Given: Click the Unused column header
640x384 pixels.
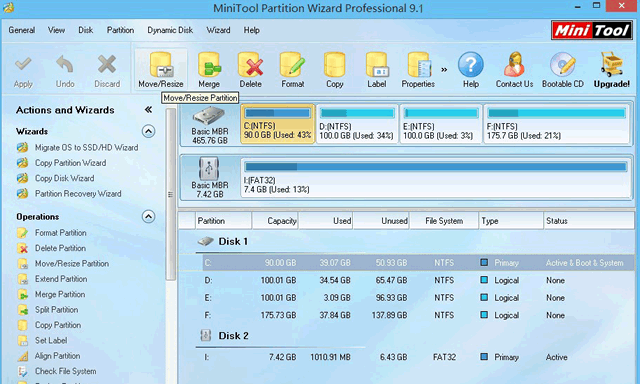Looking at the screenshot, I should pyautogui.click(x=381, y=221).
